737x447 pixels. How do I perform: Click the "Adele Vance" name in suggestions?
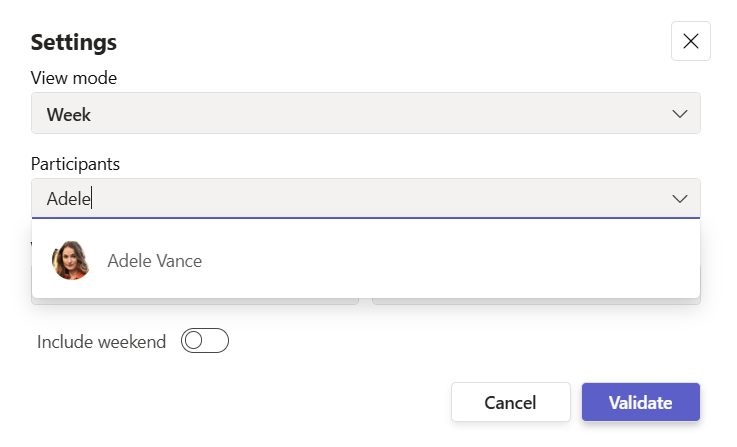(x=154, y=261)
